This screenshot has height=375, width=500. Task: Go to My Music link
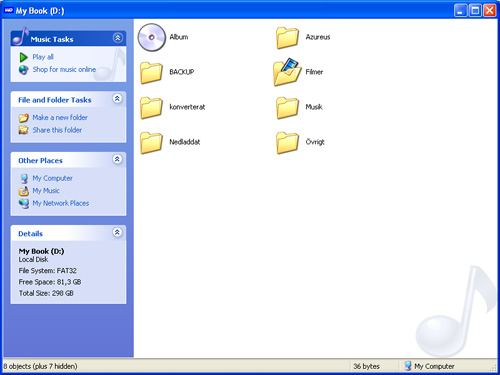tap(46, 191)
